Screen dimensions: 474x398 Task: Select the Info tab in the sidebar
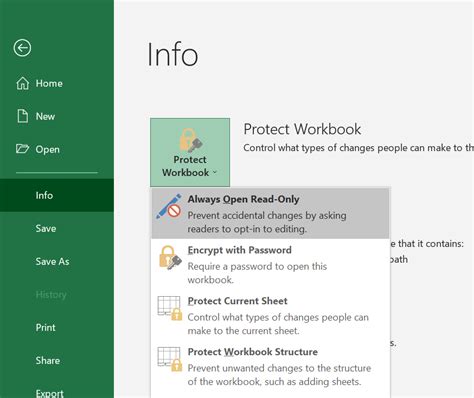[57, 195]
